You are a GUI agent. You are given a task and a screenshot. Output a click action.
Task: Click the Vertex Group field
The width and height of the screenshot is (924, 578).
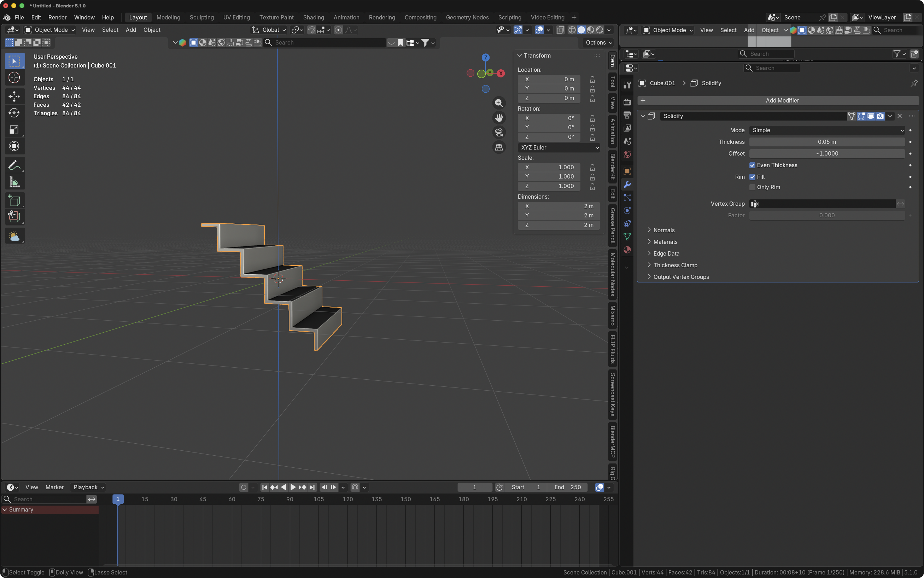tap(822, 204)
